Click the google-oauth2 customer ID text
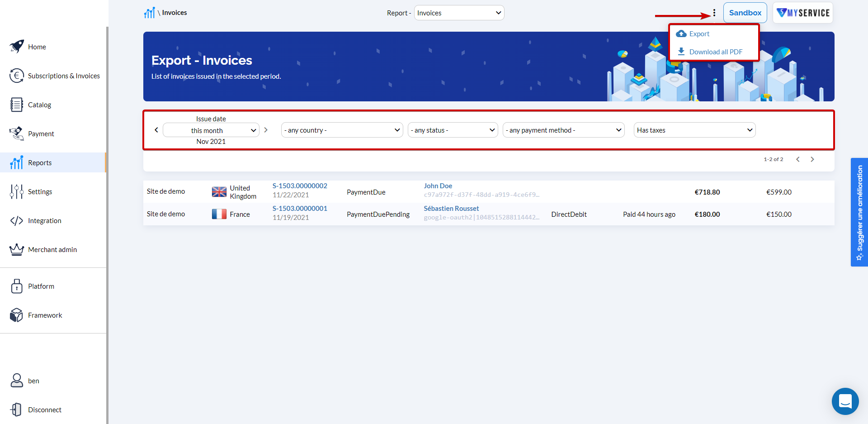The height and width of the screenshot is (424, 868). [x=481, y=218]
